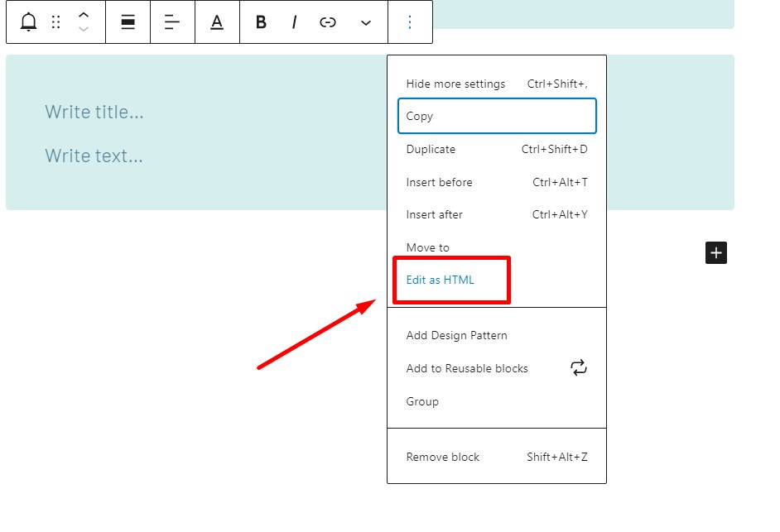
Task: Toggle italic formatting
Action: tap(295, 22)
